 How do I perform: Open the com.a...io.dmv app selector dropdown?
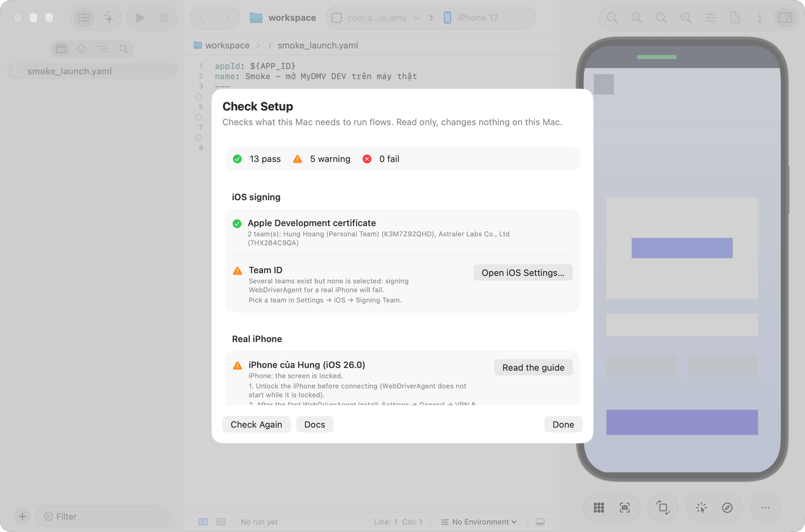pos(377,18)
